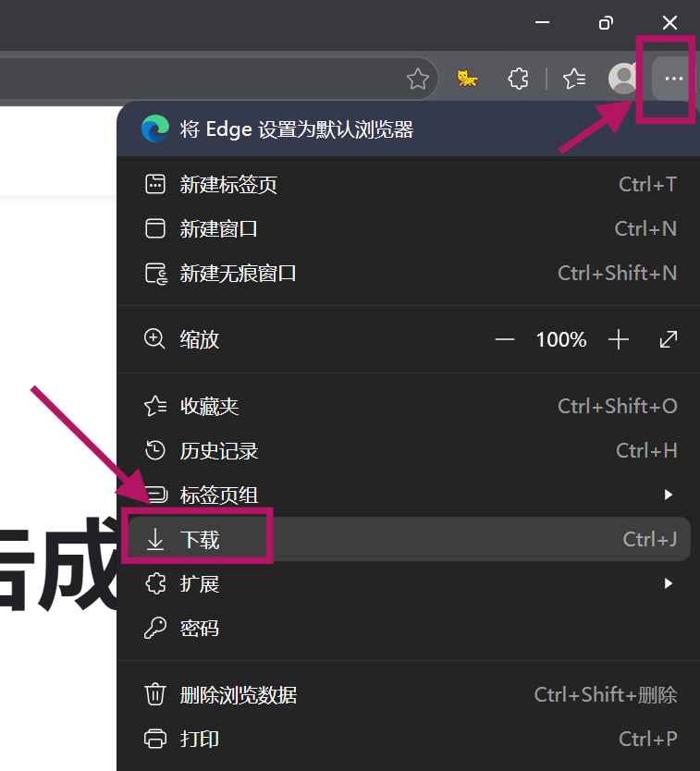
Task: Click the magnifier icon beside 缩放
Action: [x=154, y=338]
